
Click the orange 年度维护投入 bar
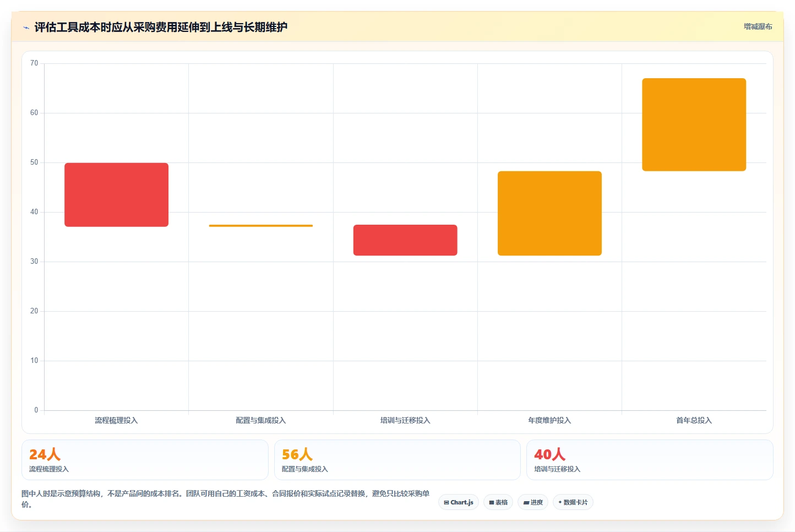pos(549,213)
